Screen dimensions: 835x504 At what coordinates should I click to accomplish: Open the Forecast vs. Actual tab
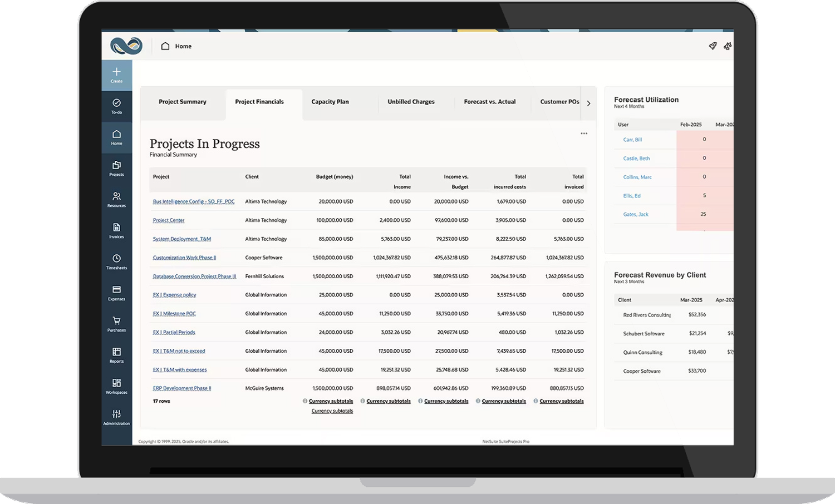489,102
